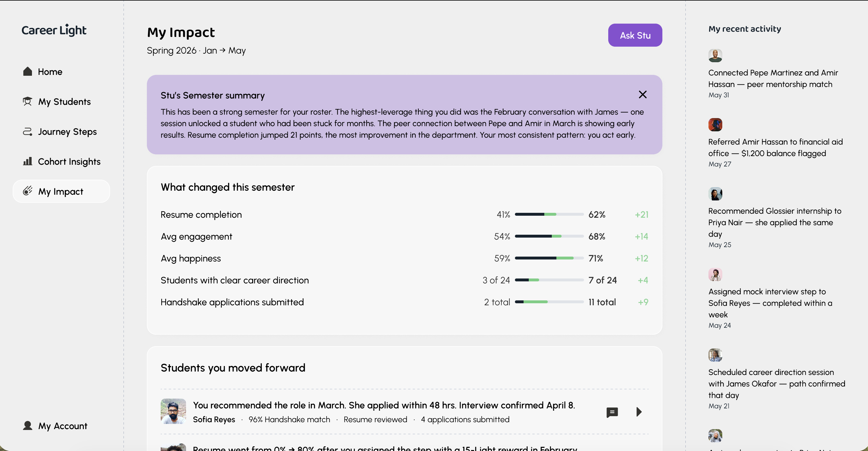Click the My Account person icon
The height and width of the screenshot is (451, 868).
tap(28, 426)
